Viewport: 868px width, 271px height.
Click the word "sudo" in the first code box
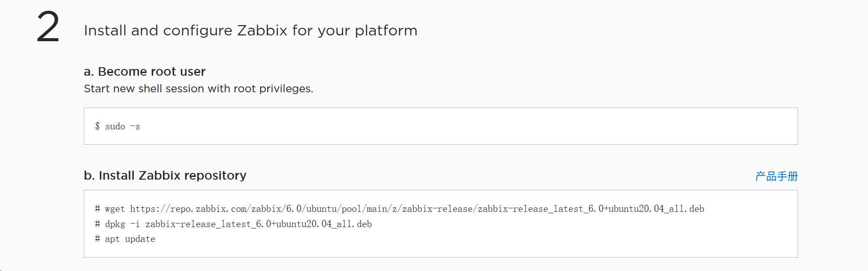click(115, 127)
